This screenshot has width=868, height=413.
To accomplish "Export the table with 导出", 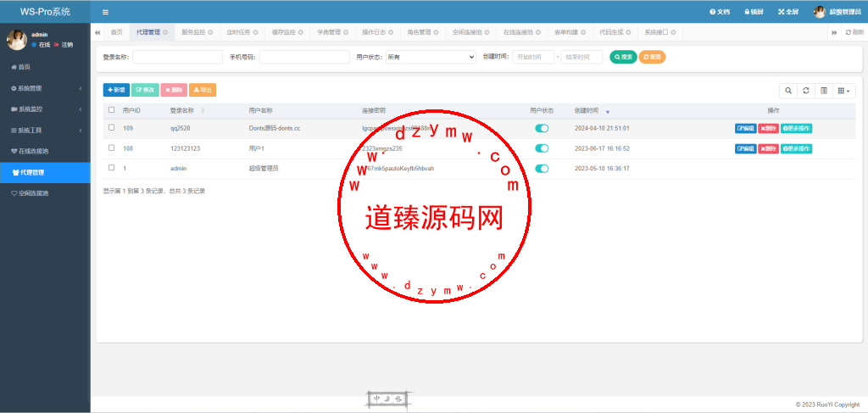I will (x=203, y=90).
